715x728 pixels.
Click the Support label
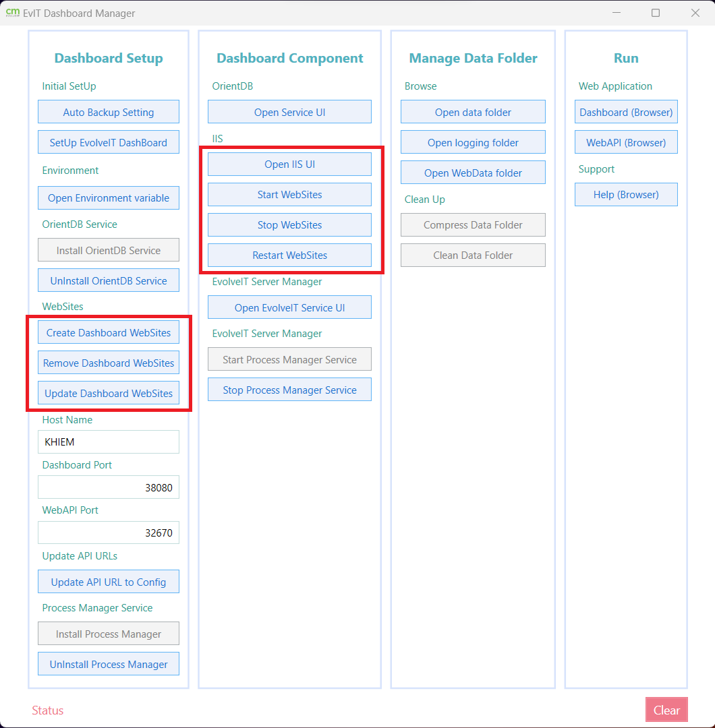(596, 169)
